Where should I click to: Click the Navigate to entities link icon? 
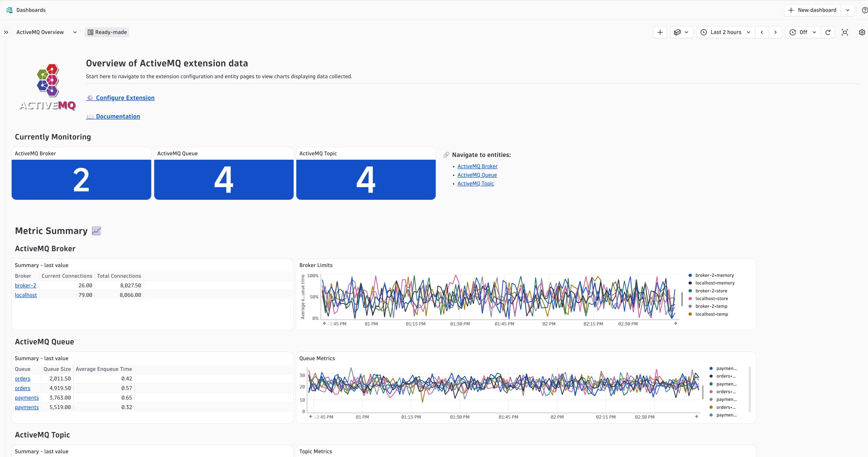(446, 155)
